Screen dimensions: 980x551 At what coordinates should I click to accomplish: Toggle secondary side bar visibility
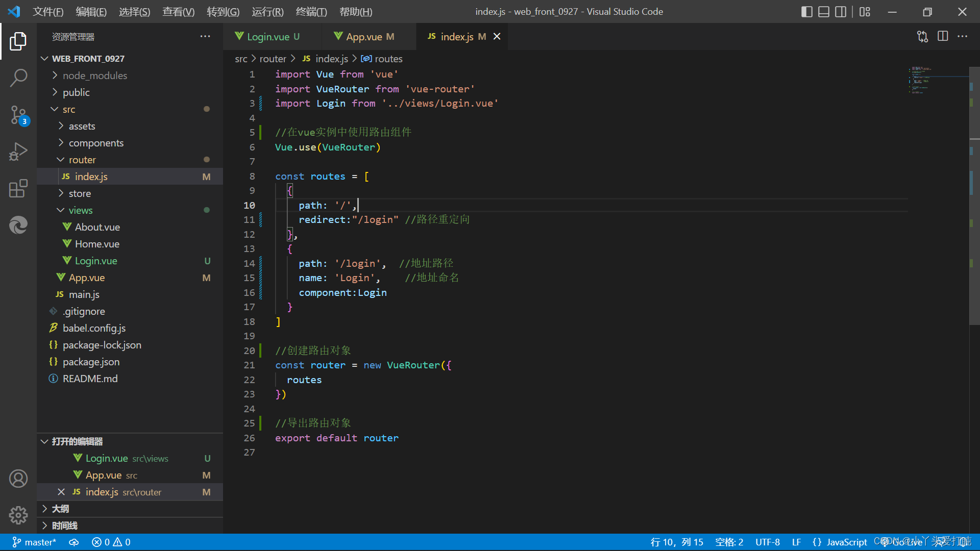click(x=841, y=11)
